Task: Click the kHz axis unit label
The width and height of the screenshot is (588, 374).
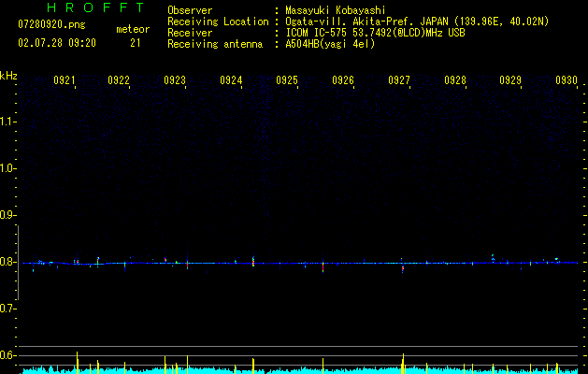Action: [8, 76]
